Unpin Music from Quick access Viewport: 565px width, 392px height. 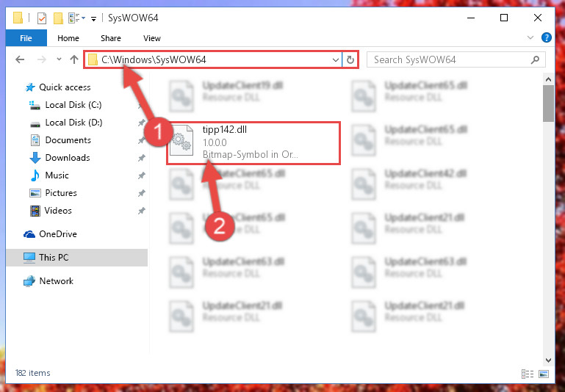[142, 175]
